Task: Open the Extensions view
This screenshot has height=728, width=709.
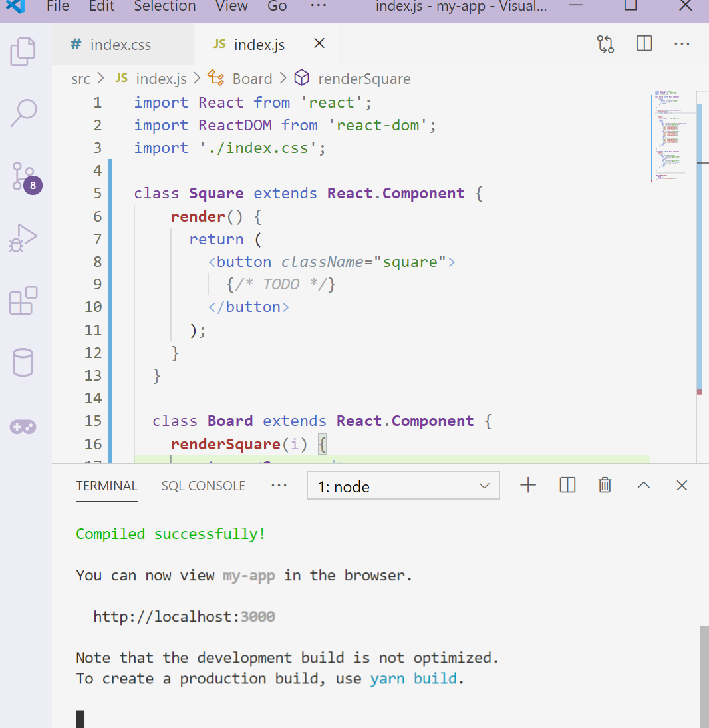Action: [23, 300]
